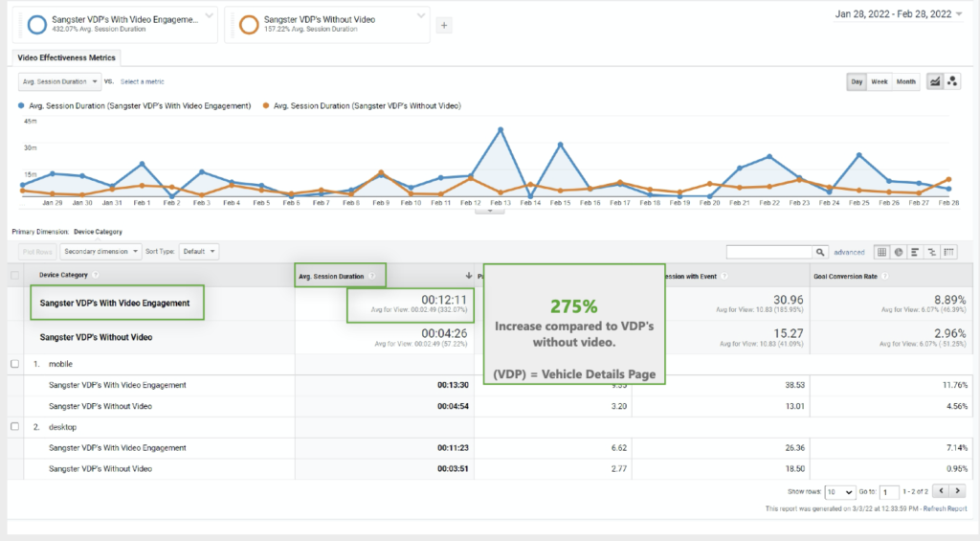Image resolution: width=980 pixels, height=541 pixels.
Task: Click the Avg. Session Duration column header
Action: point(330,276)
